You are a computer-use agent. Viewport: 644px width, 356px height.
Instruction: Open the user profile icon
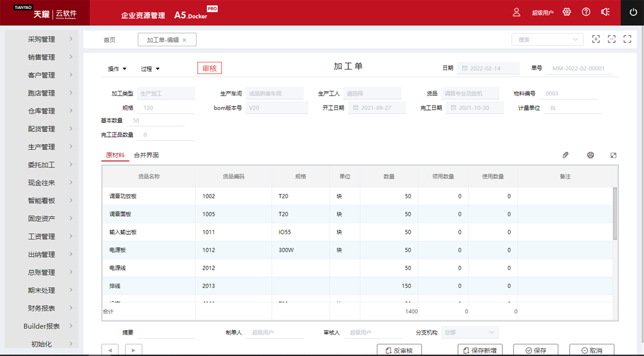516,12
